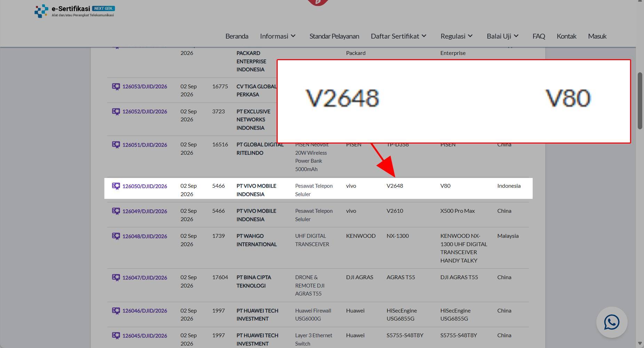
Task: Click the vertical page scrollbar thumb
Action: click(640, 101)
